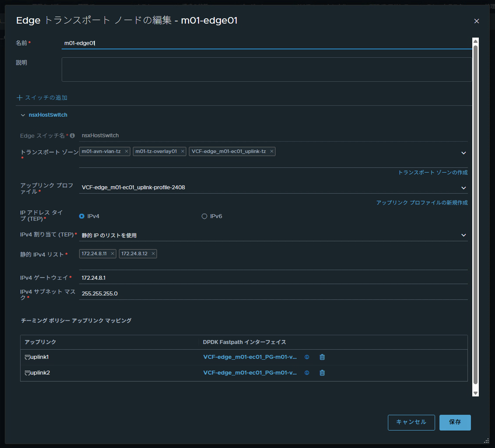495x448 pixels.
Task: Delete the uplink1 interface mapping
Action: tap(322, 357)
